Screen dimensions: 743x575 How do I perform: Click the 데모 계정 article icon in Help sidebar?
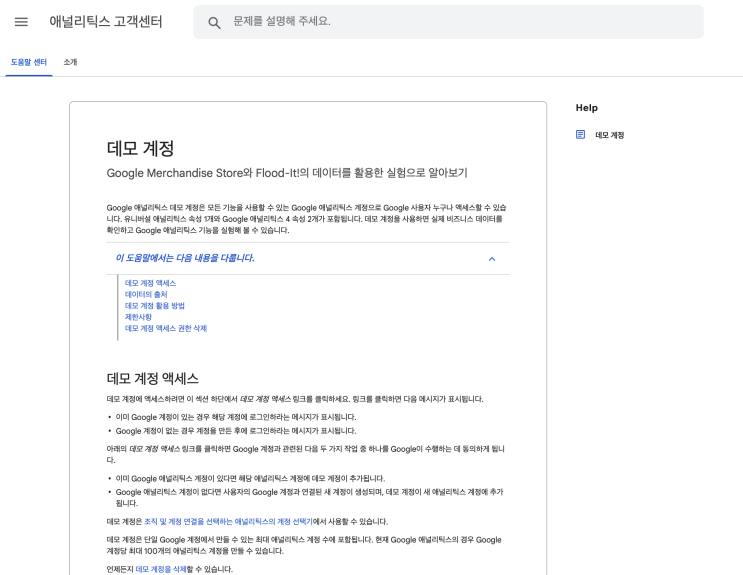point(580,135)
